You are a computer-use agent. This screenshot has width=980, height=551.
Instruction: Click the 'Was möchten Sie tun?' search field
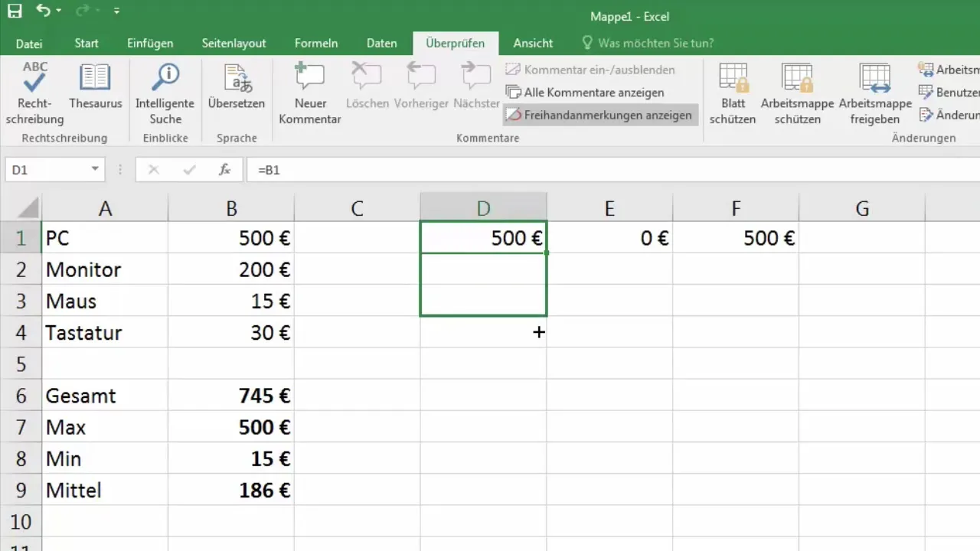648,44
